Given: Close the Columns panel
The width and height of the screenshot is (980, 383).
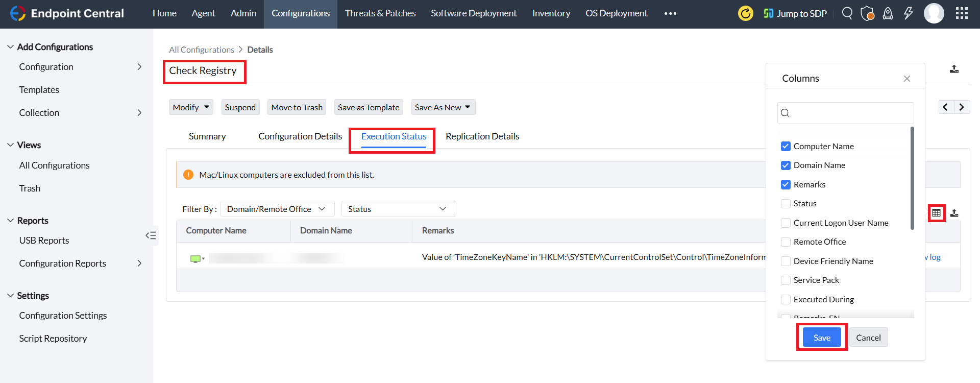Looking at the screenshot, I should point(907,79).
